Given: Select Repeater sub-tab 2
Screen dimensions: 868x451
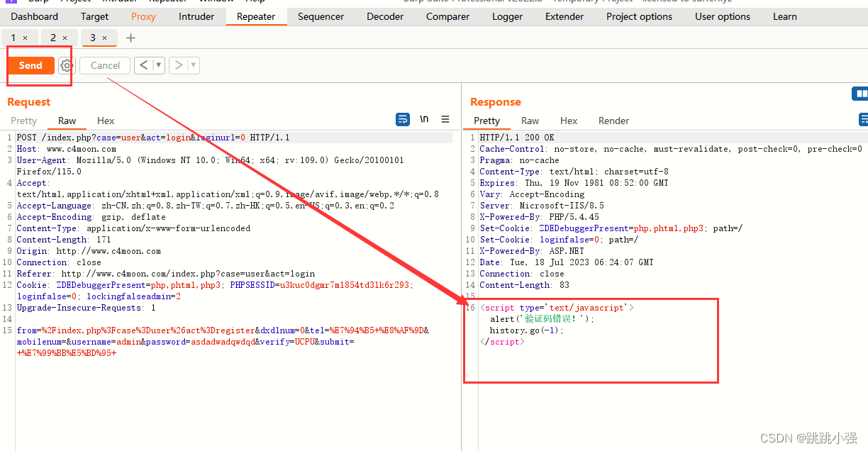Looking at the screenshot, I should 52,38.
